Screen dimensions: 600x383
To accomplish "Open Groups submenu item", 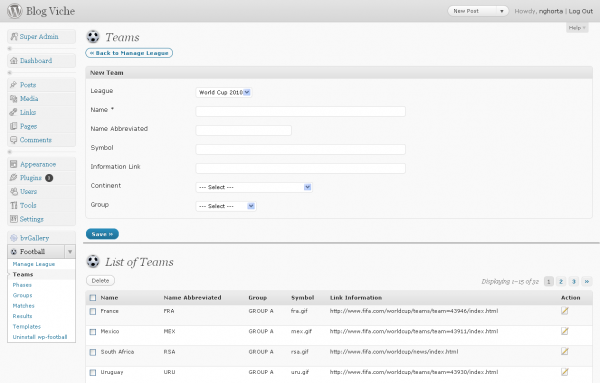I will pos(23,295).
